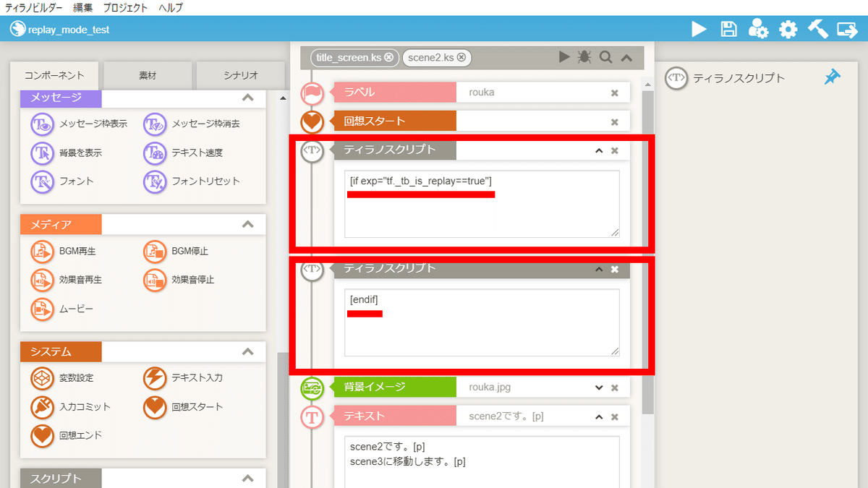The width and height of the screenshot is (868, 488).
Task: Delete the 回想スタート block
Action: coord(615,121)
